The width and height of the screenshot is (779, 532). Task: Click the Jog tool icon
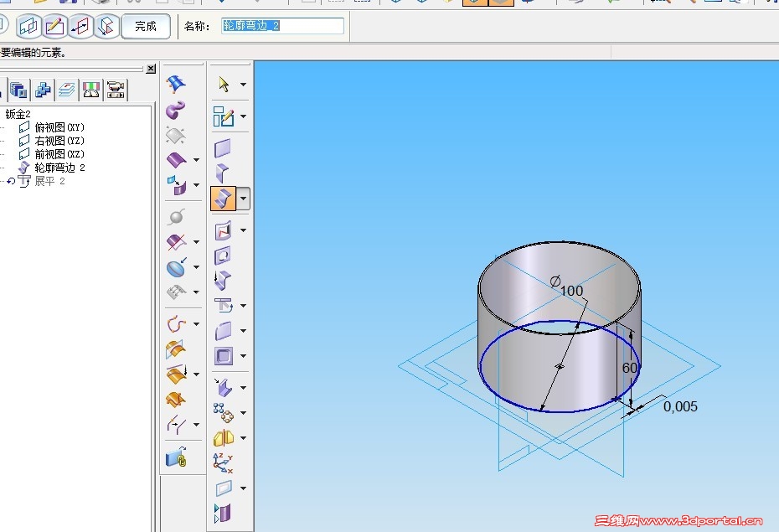click(x=223, y=280)
